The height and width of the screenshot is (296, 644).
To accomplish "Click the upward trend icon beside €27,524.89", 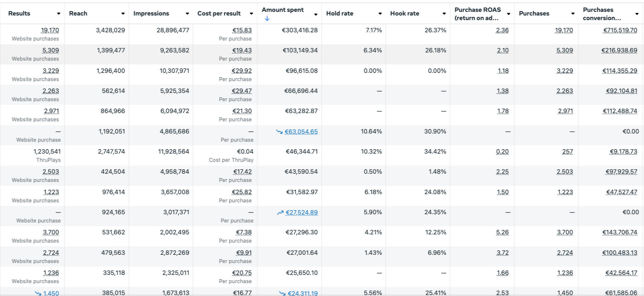I will [x=280, y=213].
